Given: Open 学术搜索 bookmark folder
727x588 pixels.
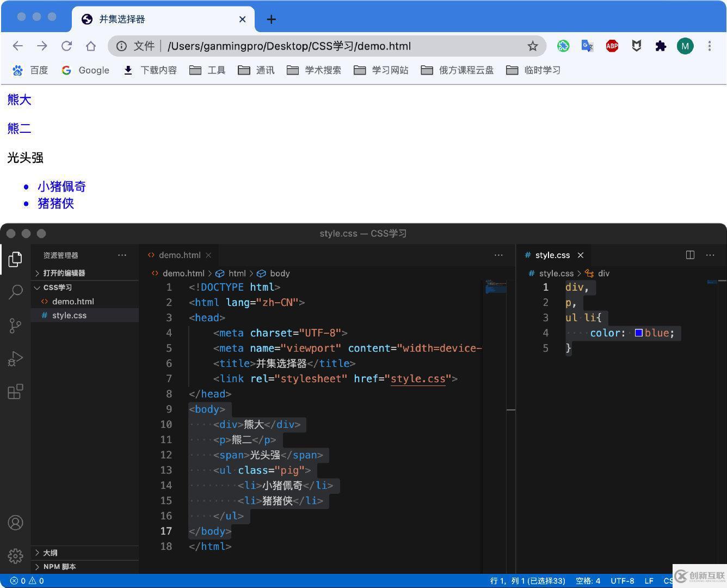Looking at the screenshot, I should pos(314,70).
